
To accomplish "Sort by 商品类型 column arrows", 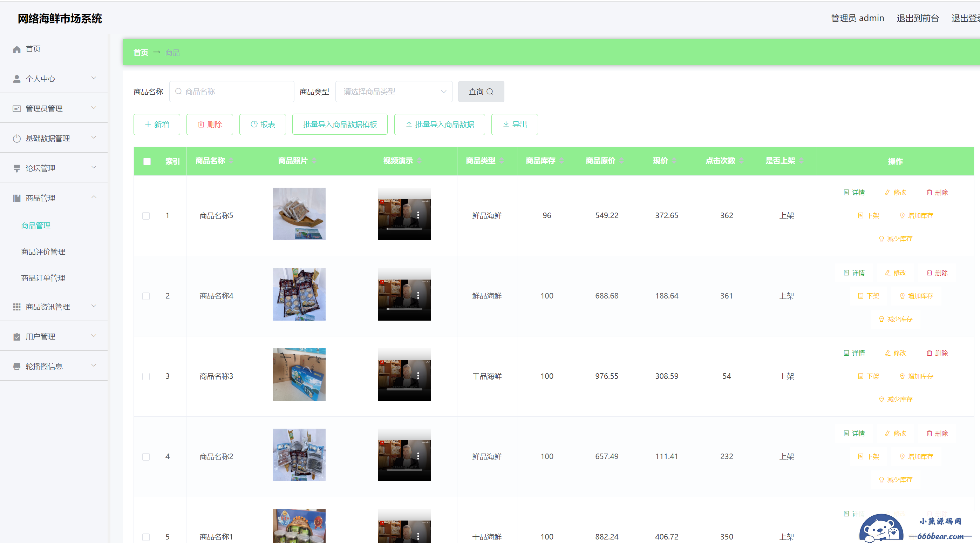I will 502,161.
